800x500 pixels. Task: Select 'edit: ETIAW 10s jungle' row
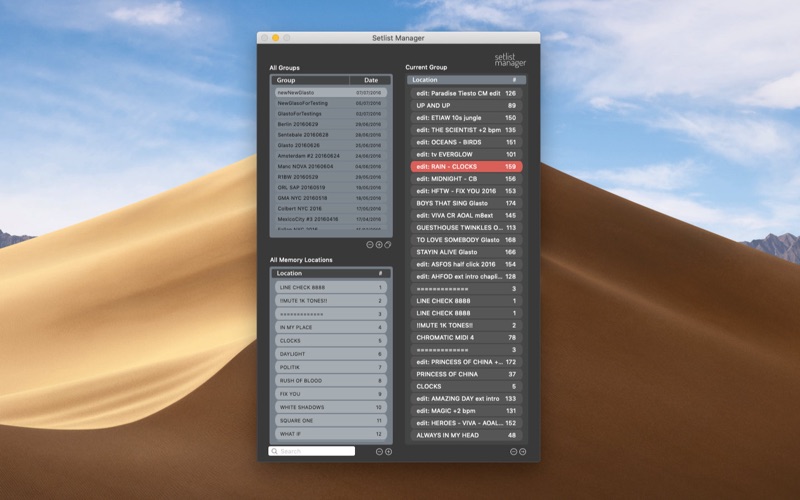[466, 118]
